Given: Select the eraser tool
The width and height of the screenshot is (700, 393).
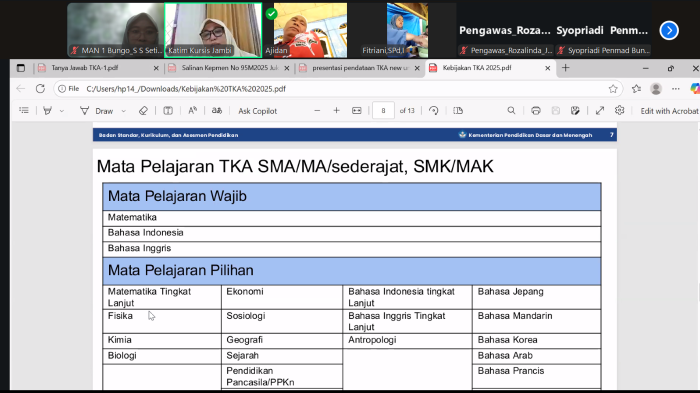Looking at the screenshot, I should (143, 110).
